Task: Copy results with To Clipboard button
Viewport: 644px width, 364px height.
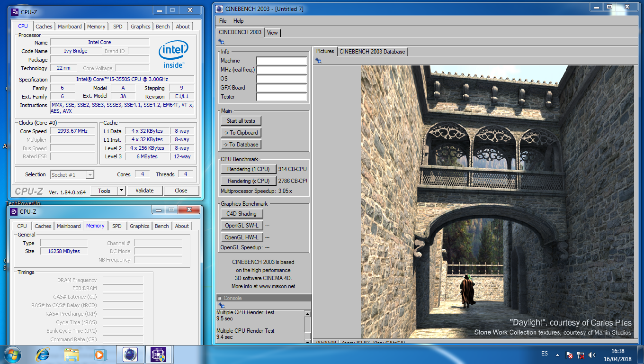Action: [x=241, y=133]
